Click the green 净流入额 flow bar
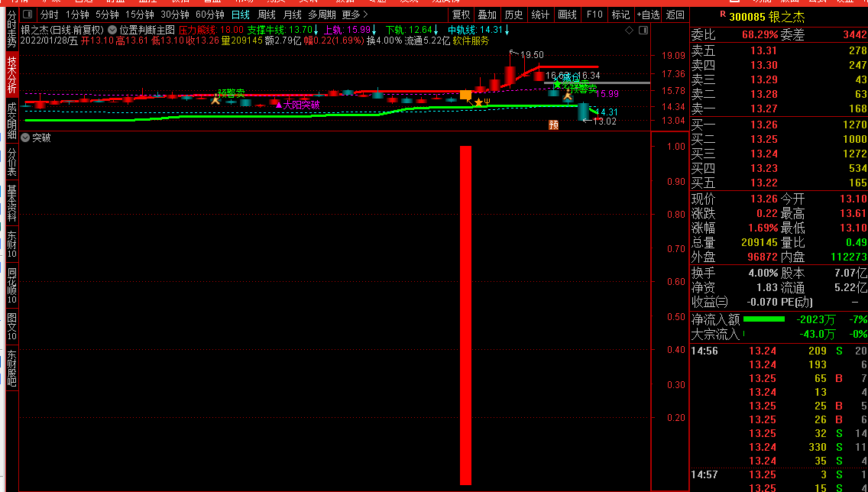The width and height of the screenshot is (868, 492). (764, 319)
